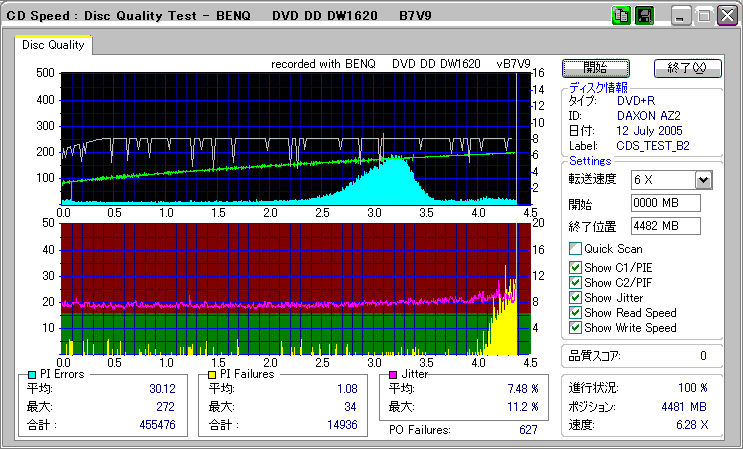
Task: Click the 開始 start position MB field
Action: (x=665, y=203)
